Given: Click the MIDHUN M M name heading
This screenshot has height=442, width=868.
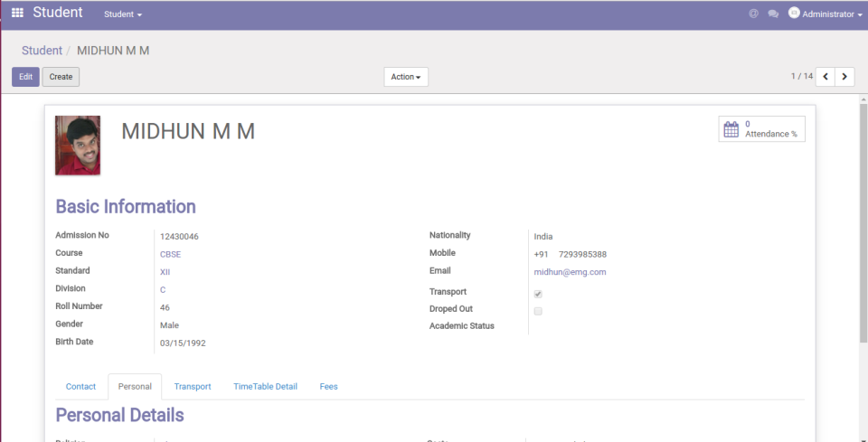Looking at the screenshot, I should [188, 132].
